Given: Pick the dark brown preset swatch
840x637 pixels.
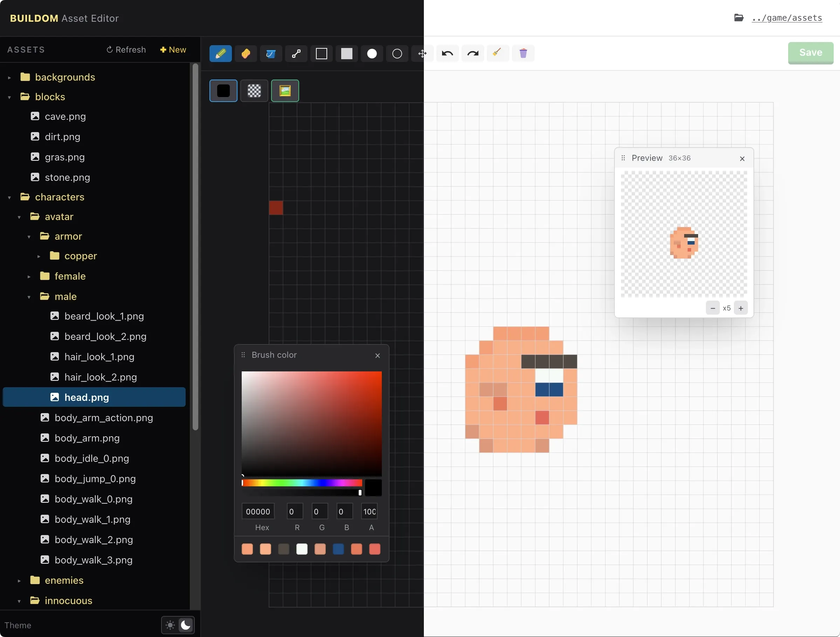Looking at the screenshot, I should point(284,549).
